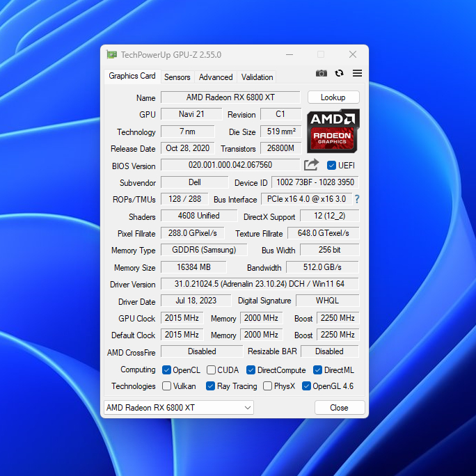
Task: Click the Bus Interface question mark
Action: 357,200
